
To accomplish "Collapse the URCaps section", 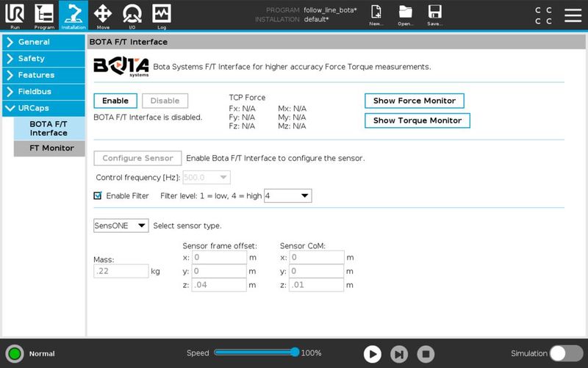I will pos(43,108).
